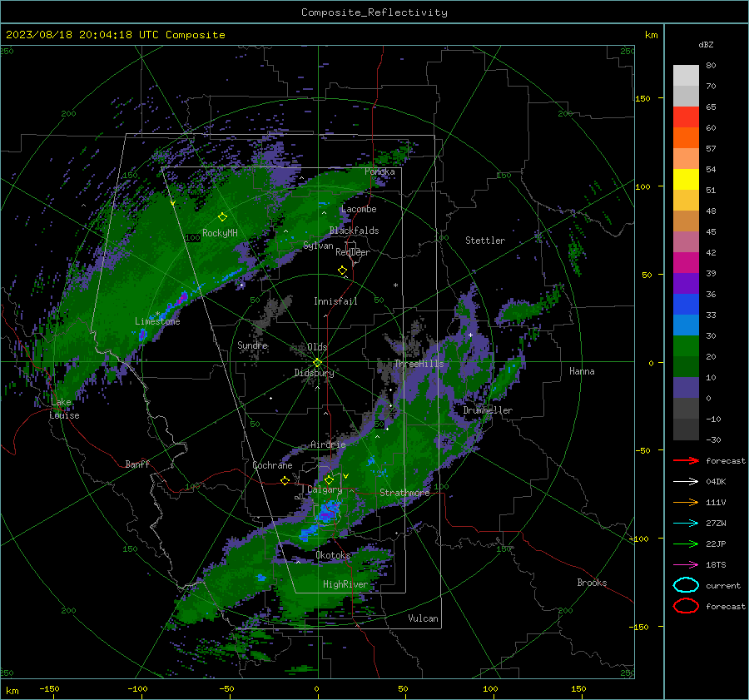Click the Brooks label
Image resolution: width=749 pixels, height=700 pixels.
coord(592,583)
